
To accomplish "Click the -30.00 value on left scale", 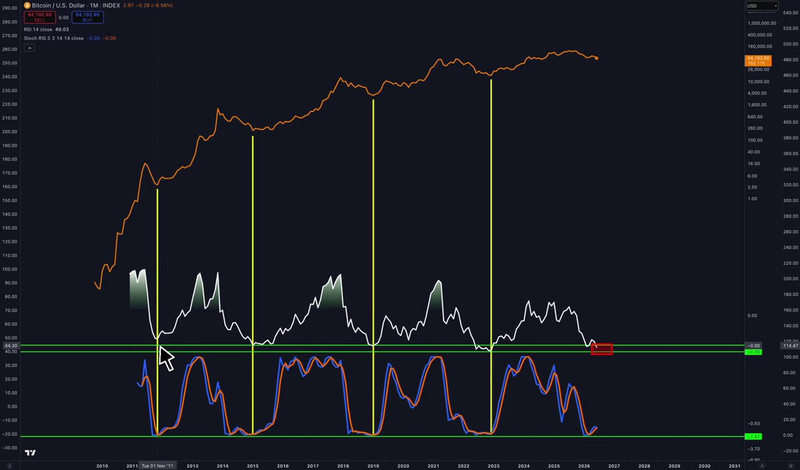I will (10, 448).
